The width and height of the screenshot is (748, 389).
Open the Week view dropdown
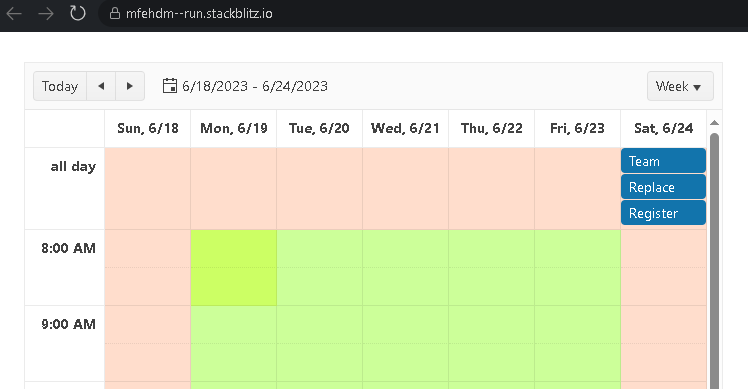point(680,86)
